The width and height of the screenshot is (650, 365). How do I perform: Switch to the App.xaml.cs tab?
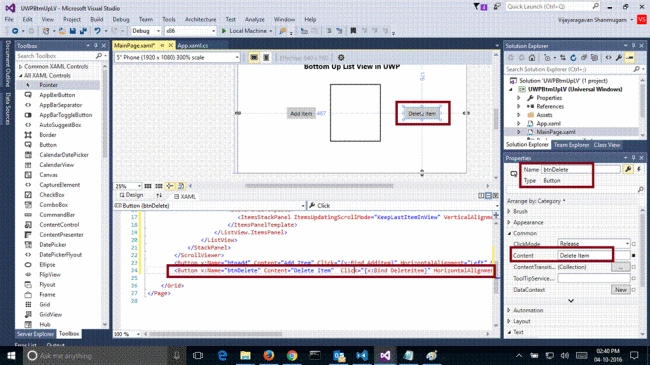pos(193,46)
